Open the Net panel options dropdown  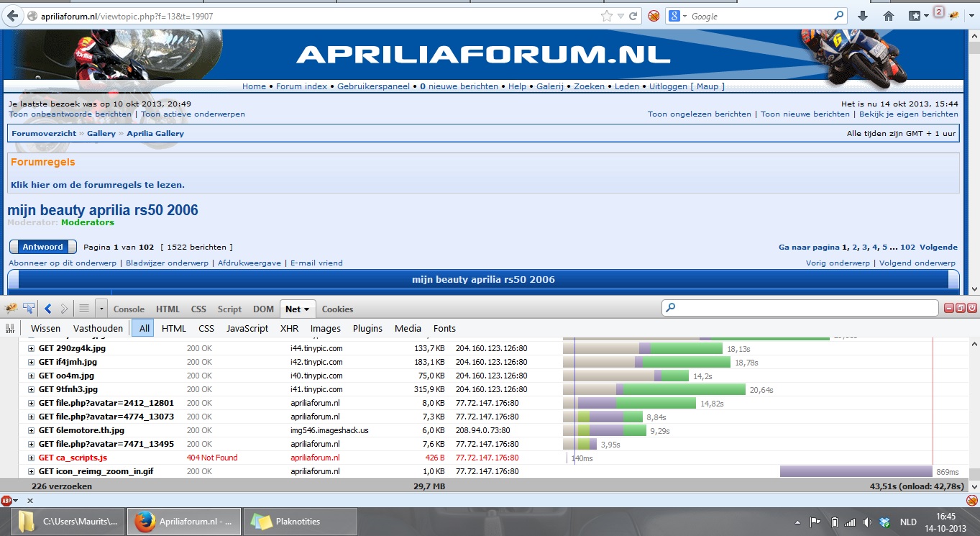[308, 309]
